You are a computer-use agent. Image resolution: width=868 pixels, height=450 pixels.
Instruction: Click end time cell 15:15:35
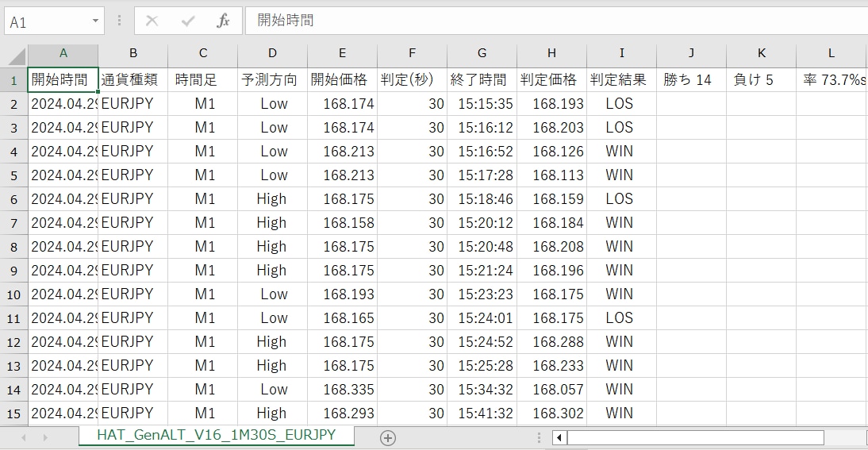coord(482,103)
